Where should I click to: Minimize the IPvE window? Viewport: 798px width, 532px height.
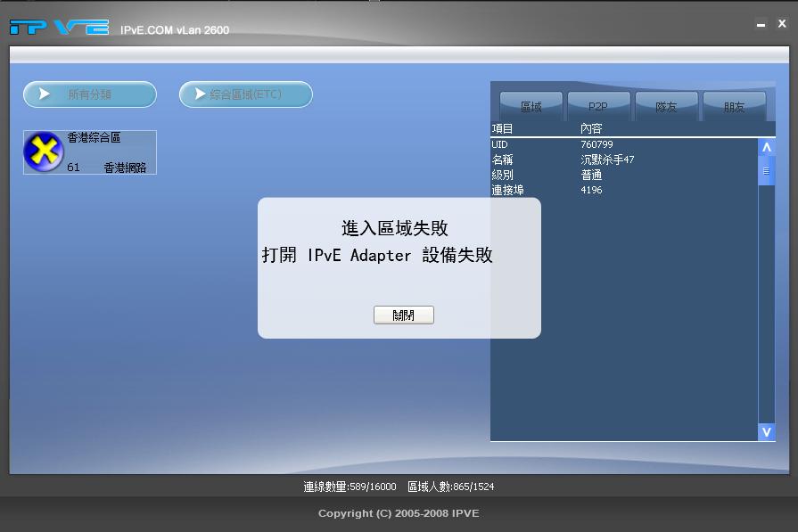tap(761, 24)
